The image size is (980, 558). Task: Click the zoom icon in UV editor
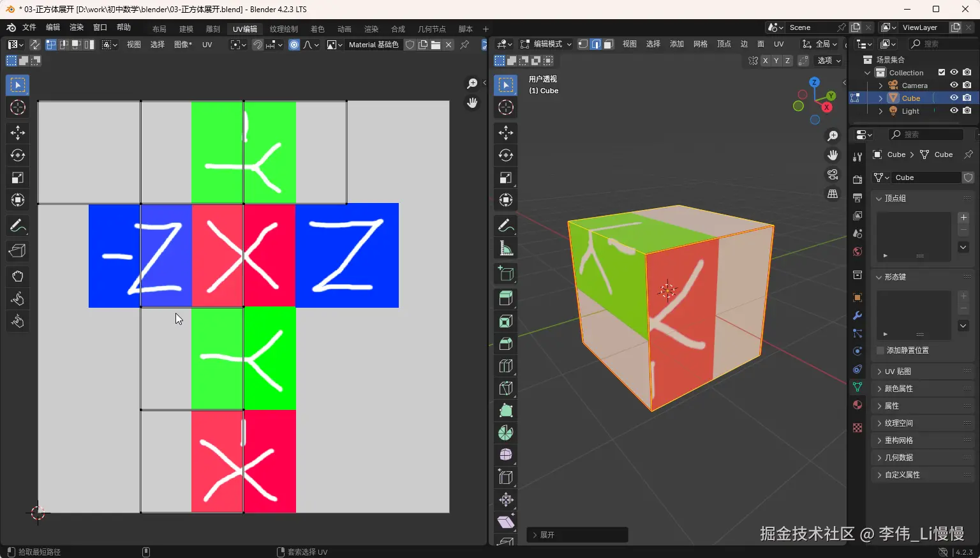click(x=472, y=84)
